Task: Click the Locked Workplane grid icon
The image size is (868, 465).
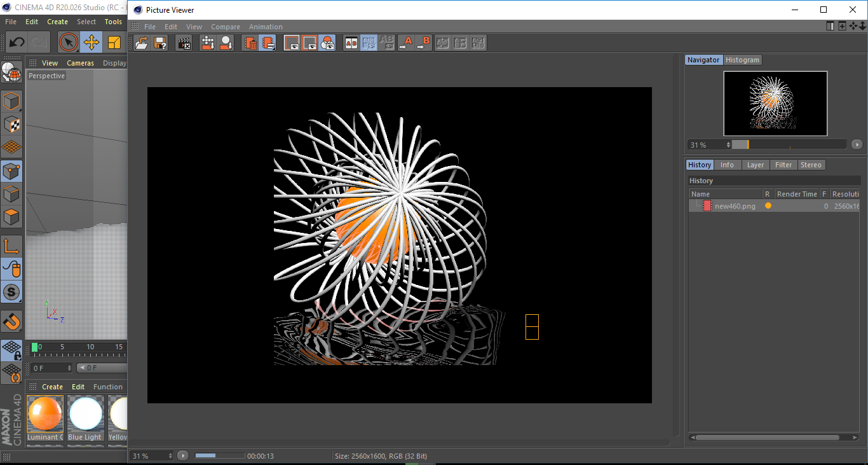Action: point(11,350)
